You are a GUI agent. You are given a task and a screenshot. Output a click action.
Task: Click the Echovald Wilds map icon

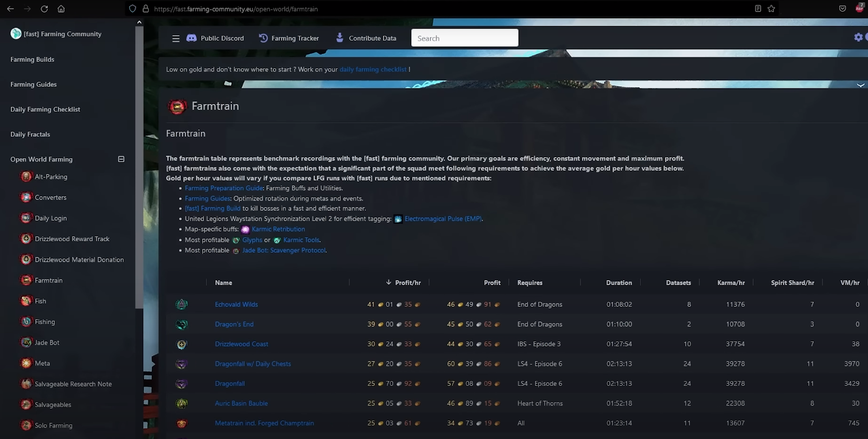tap(182, 305)
